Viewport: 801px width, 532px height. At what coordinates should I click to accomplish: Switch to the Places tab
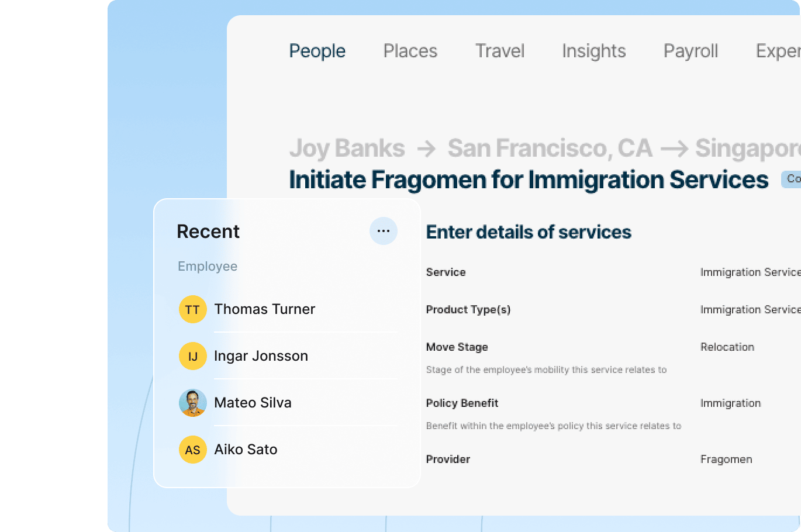(x=410, y=51)
